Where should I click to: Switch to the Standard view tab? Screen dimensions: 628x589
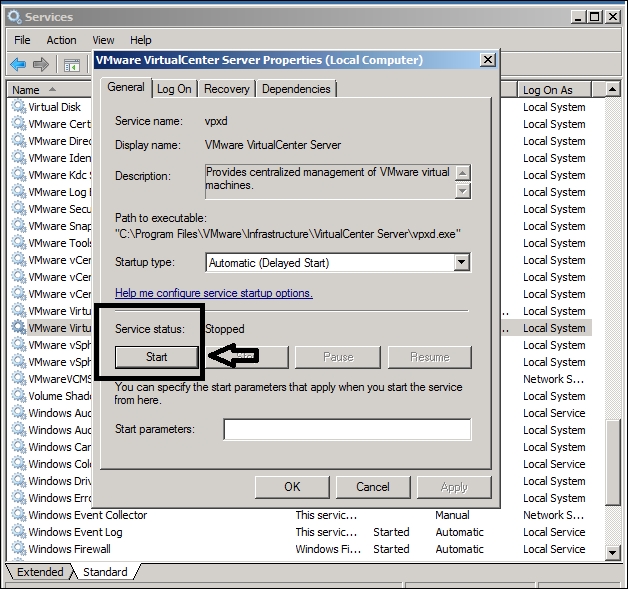pyautogui.click(x=105, y=572)
